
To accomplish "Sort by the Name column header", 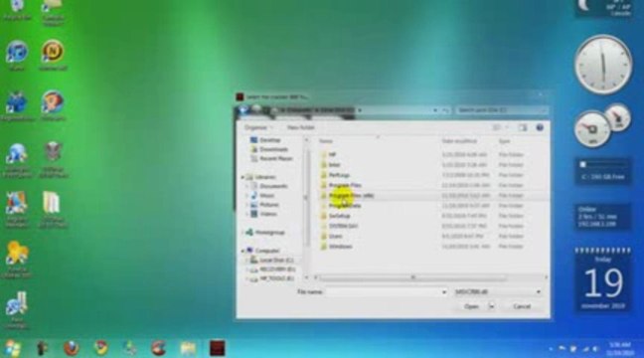I will (x=326, y=141).
